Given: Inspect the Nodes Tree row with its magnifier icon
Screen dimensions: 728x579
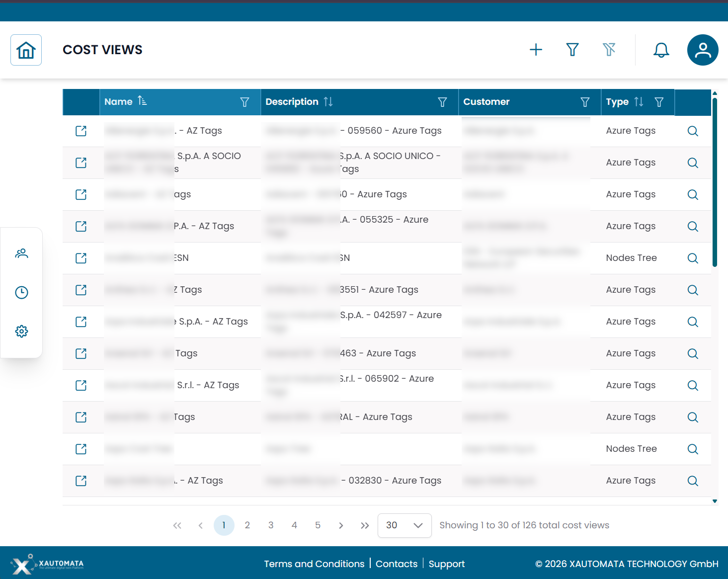Looking at the screenshot, I should click(x=693, y=258).
